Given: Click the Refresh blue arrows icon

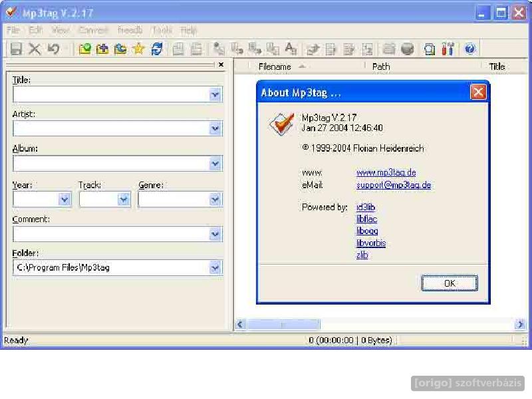Looking at the screenshot, I should 156,49.
